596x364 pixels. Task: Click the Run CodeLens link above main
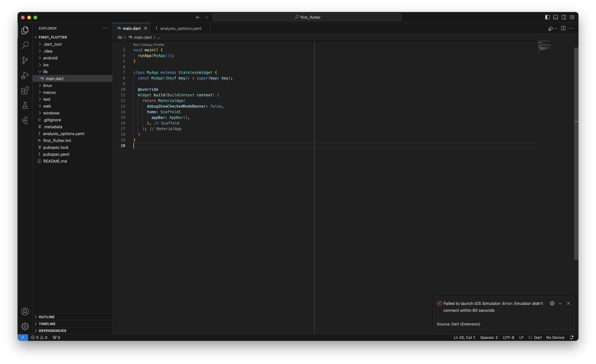coord(136,45)
